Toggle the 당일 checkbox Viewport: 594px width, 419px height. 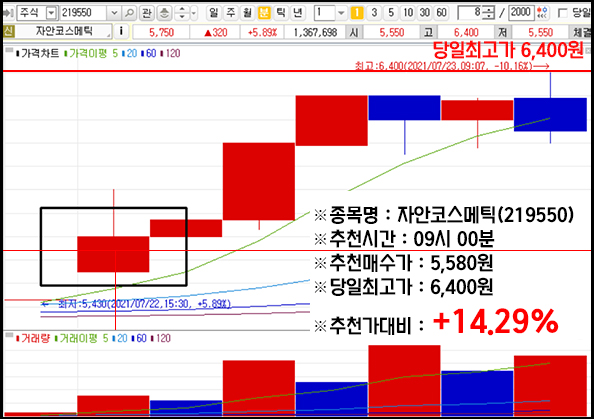563,13
